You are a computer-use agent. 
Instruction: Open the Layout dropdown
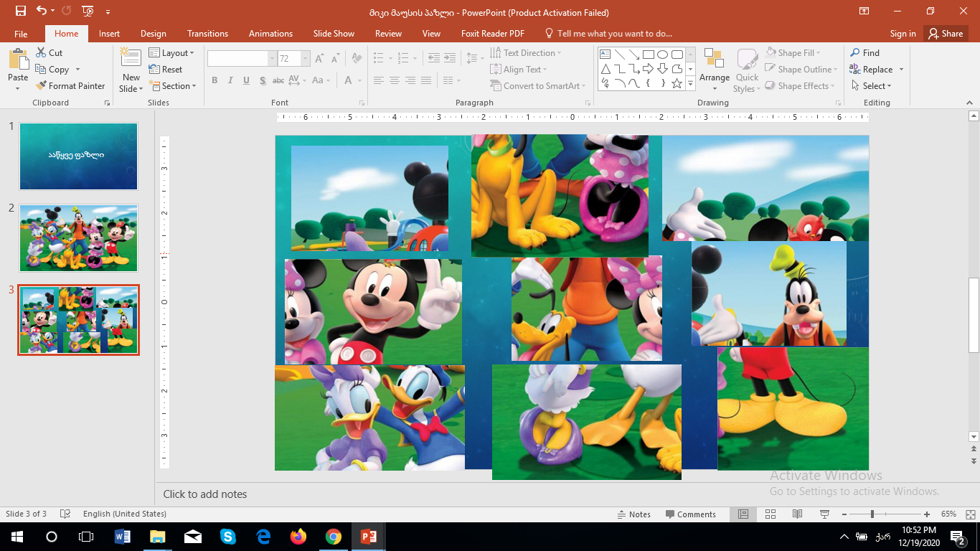point(172,53)
